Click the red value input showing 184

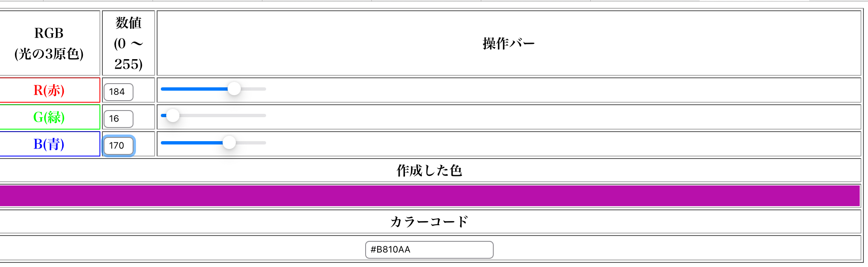(118, 92)
